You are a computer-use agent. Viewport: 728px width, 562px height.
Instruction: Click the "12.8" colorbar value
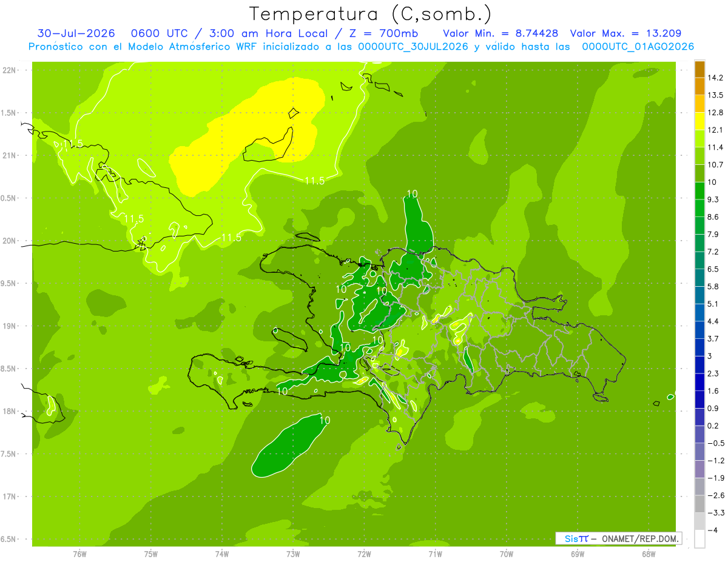click(715, 113)
